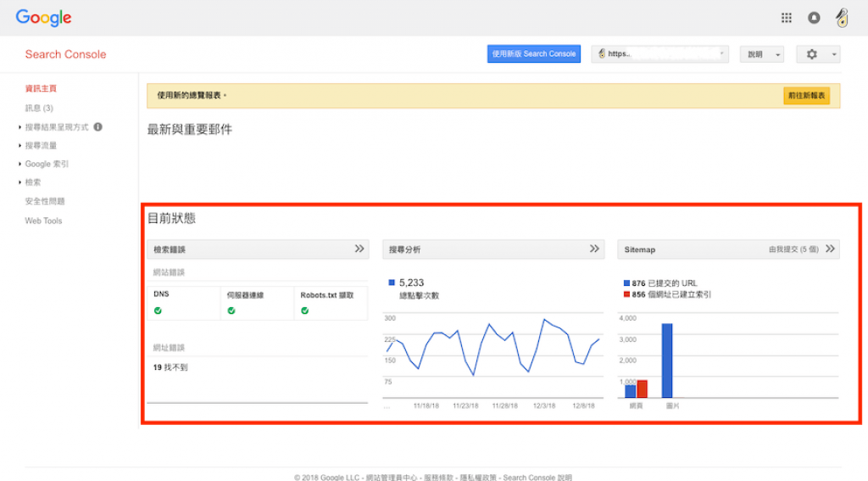Click the 伺服器連線 green check icon

pyautogui.click(x=231, y=310)
